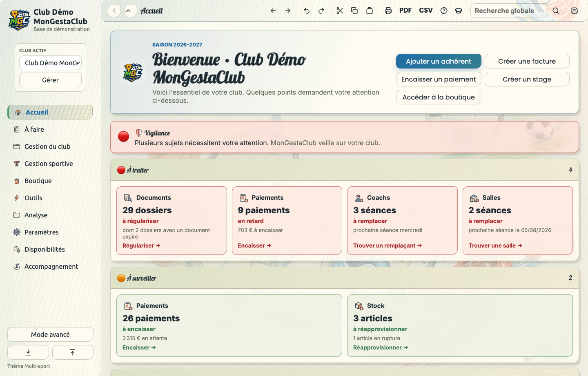Click Trouver une salle link
This screenshot has height=376, width=588.
[x=495, y=246]
